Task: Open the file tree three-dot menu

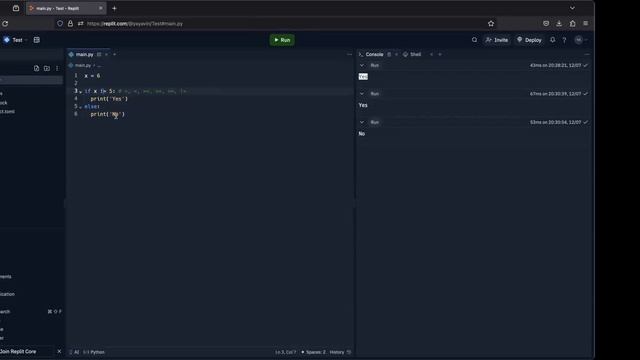Action: click(57, 68)
